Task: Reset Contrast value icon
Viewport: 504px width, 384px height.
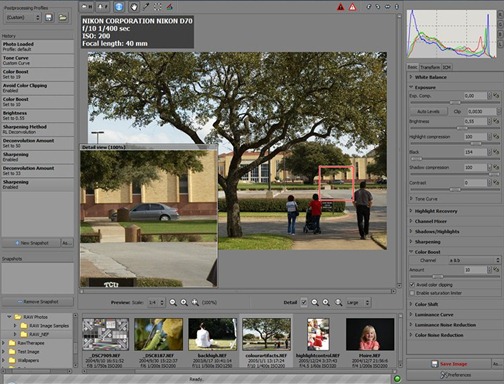Action: coord(497,183)
